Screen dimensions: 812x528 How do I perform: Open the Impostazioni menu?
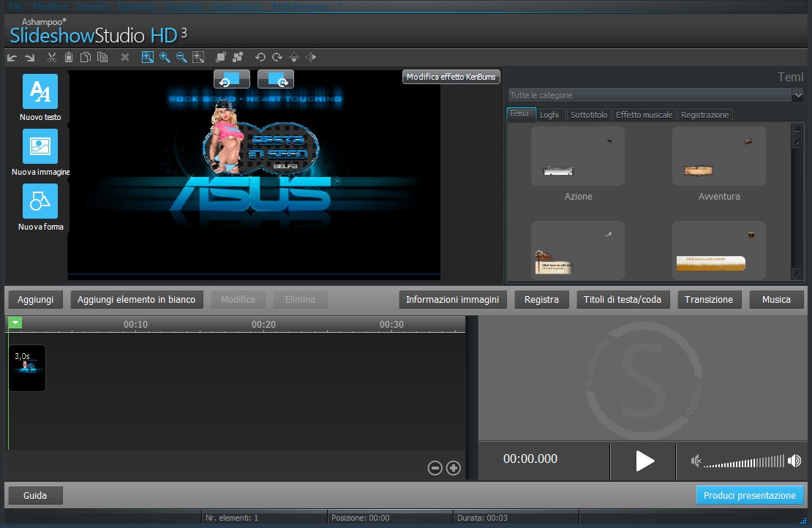(x=237, y=6)
